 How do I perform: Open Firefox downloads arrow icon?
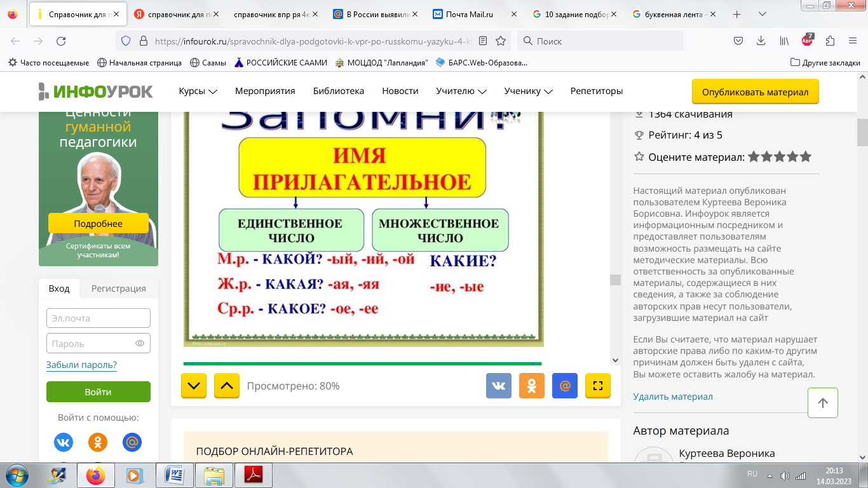[x=761, y=41]
